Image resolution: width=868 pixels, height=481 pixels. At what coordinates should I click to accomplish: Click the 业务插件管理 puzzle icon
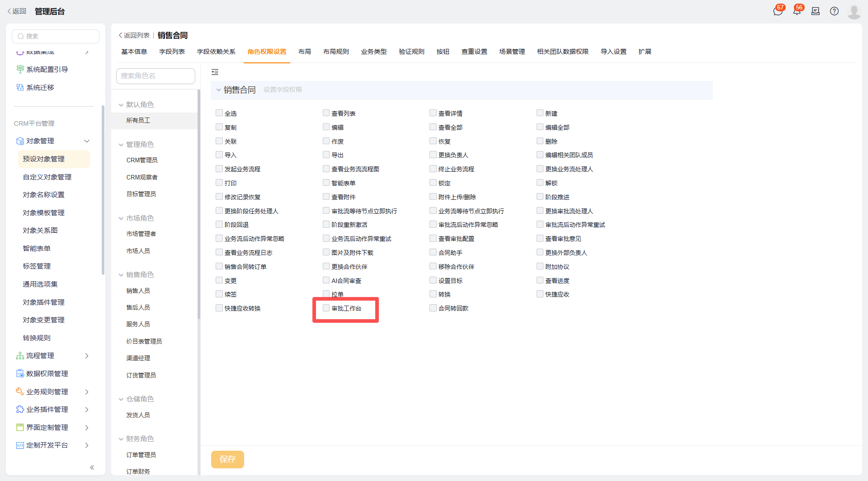20,409
